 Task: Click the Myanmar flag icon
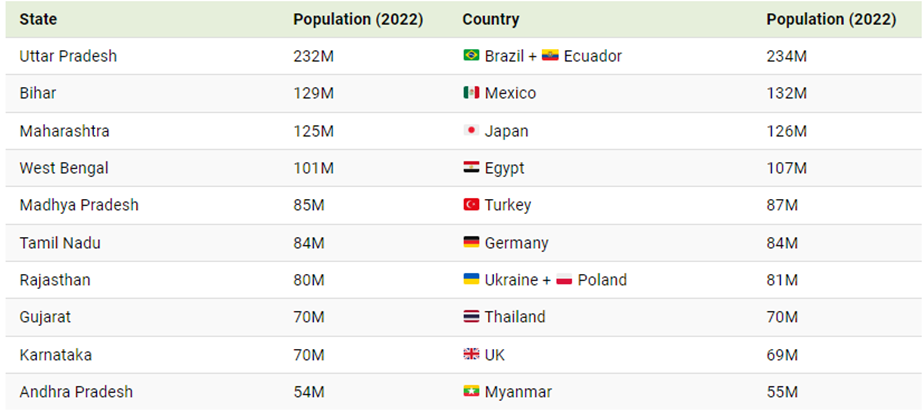point(471,392)
